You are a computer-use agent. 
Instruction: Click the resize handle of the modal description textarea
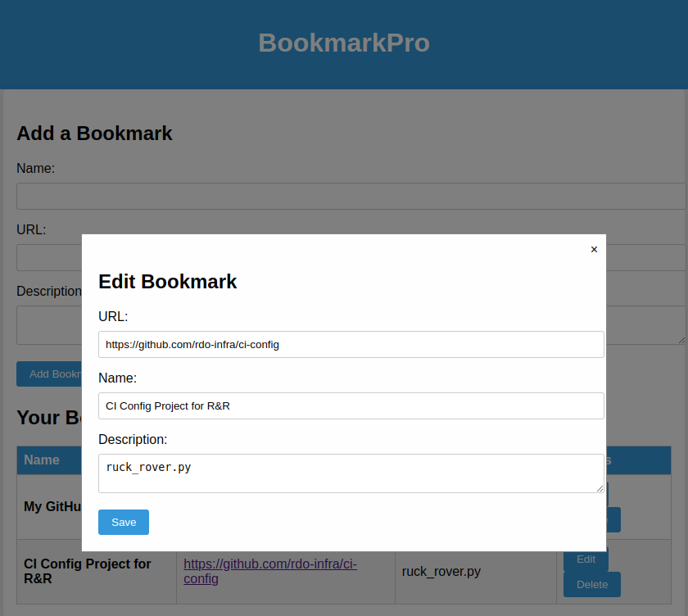[600, 488]
